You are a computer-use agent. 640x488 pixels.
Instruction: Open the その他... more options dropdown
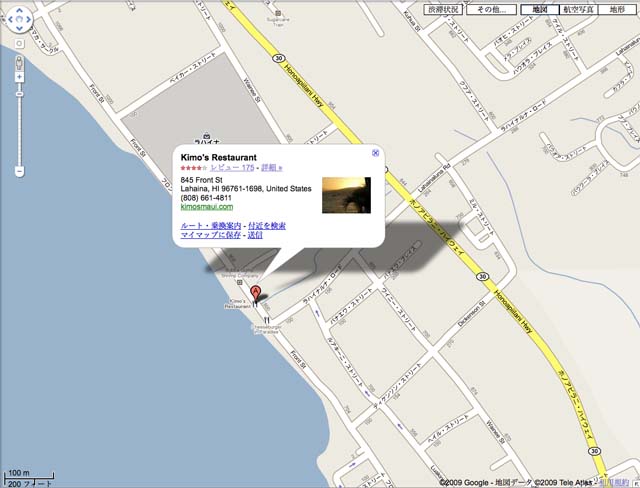(x=491, y=9)
